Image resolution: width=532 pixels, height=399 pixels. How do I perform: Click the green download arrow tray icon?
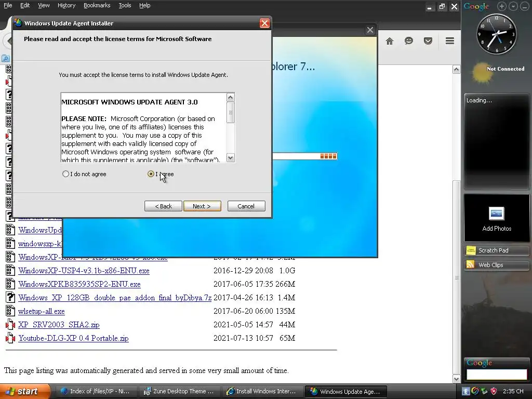tap(484, 391)
